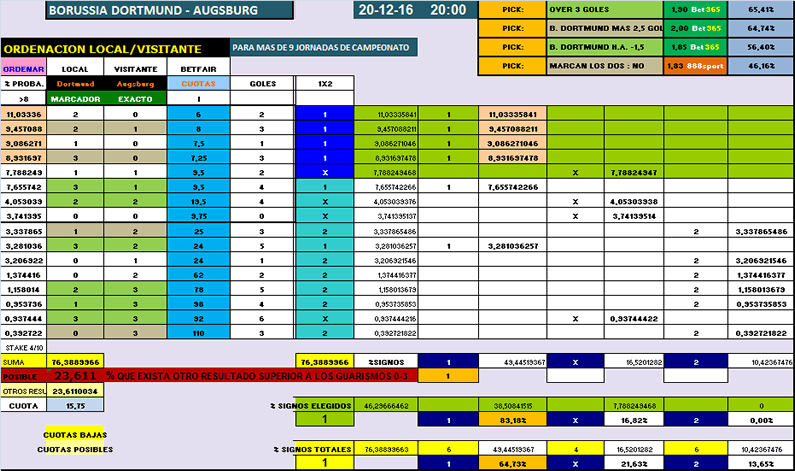Click PARA MAS DE 9 JORNADAS DE CAMPEONATO
The width and height of the screenshot is (795, 471).
pos(323,48)
